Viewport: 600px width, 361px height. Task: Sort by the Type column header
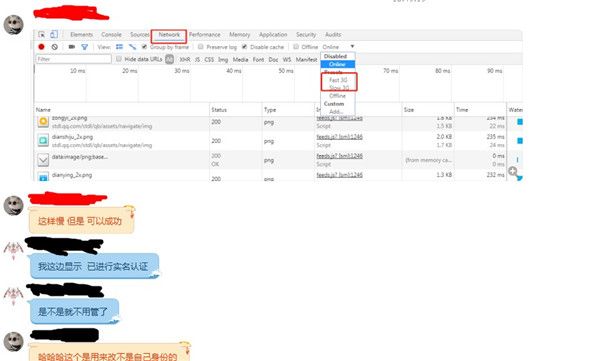(x=288, y=110)
